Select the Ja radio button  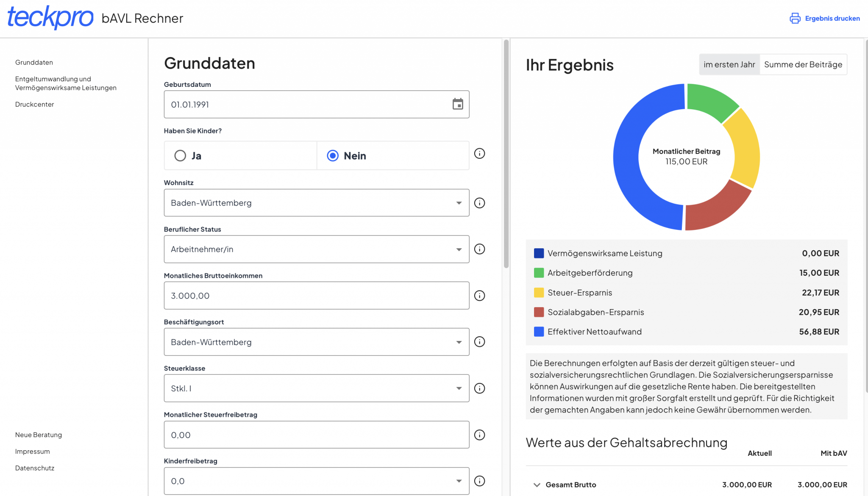(x=180, y=156)
